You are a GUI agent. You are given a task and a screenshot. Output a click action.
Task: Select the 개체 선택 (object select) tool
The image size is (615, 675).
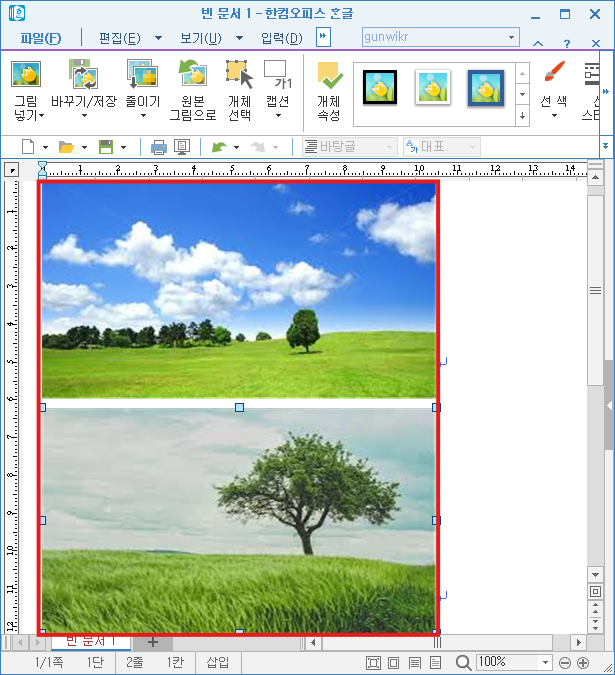[239, 74]
